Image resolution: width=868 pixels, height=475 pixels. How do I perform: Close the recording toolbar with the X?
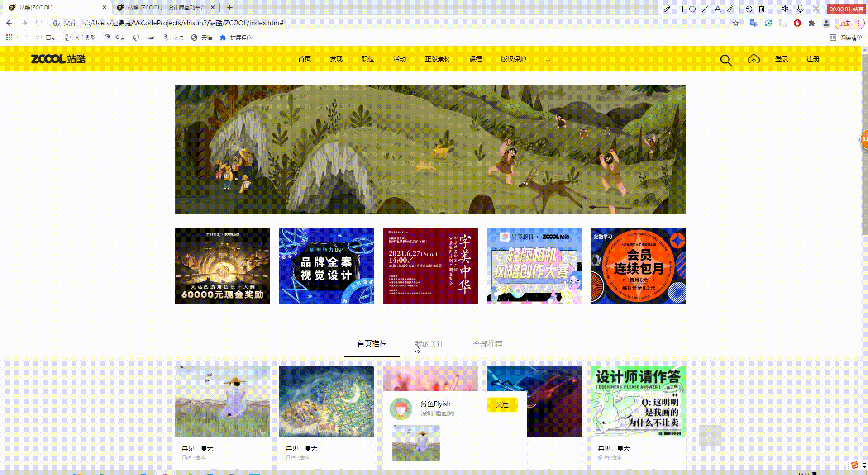(x=816, y=9)
